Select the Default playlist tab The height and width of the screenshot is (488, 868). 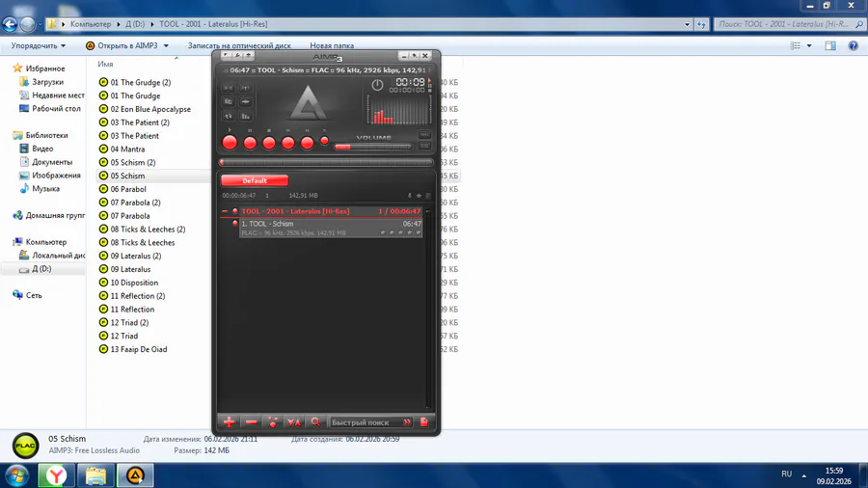pyautogui.click(x=255, y=181)
